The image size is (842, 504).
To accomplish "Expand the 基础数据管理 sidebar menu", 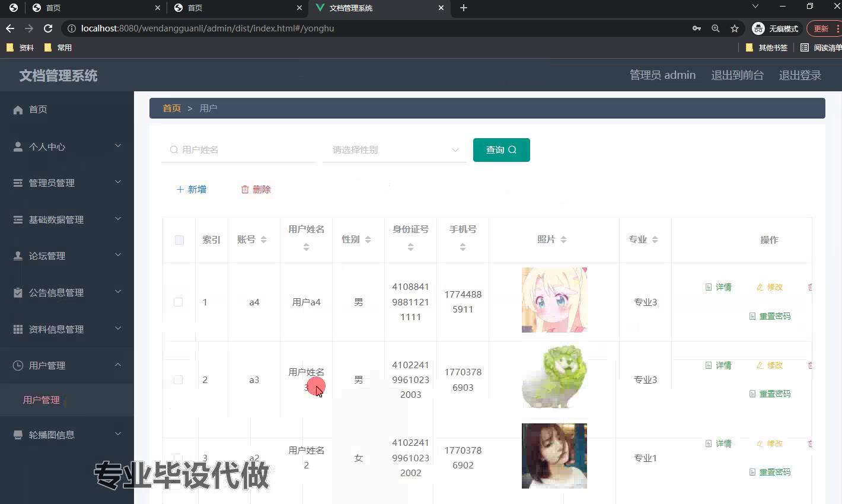I will tap(66, 219).
